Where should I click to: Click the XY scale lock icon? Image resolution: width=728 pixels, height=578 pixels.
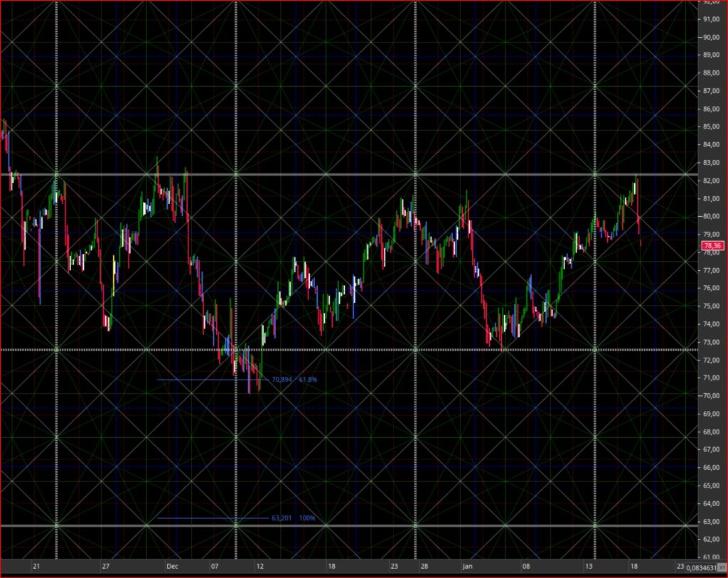(722, 567)
